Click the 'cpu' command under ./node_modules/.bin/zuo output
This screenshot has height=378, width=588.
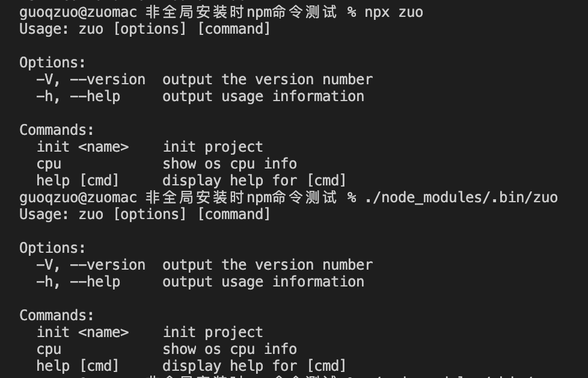[49, 350]
